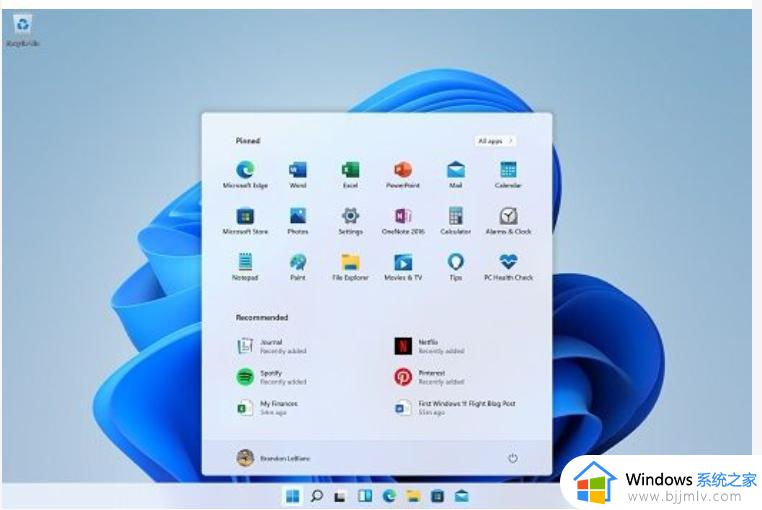Open Microsoft Store on the taskbar
This screenshot has width=762, height=510.
click(437, 496)
